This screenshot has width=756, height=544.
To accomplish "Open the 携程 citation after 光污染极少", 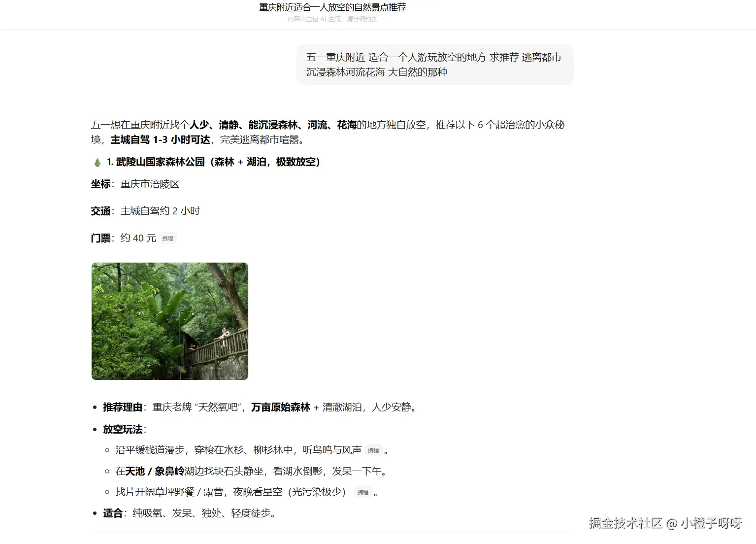I will [363, 492].
